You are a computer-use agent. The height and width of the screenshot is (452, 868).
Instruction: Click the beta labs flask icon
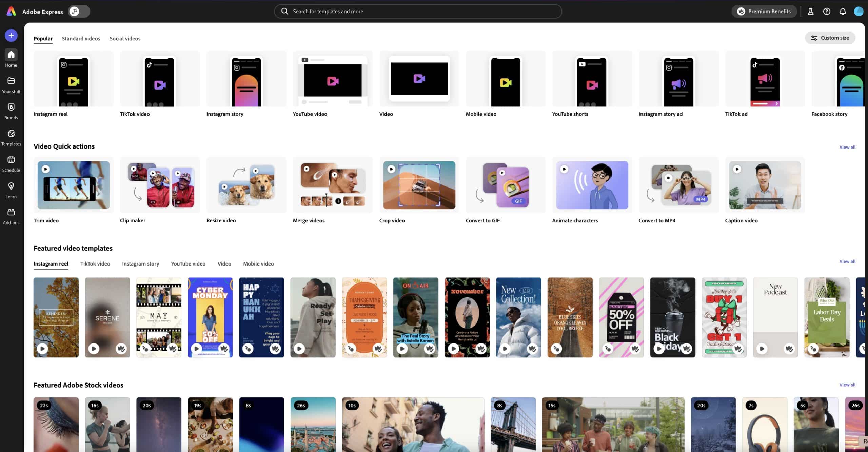[x=810, y=11]
